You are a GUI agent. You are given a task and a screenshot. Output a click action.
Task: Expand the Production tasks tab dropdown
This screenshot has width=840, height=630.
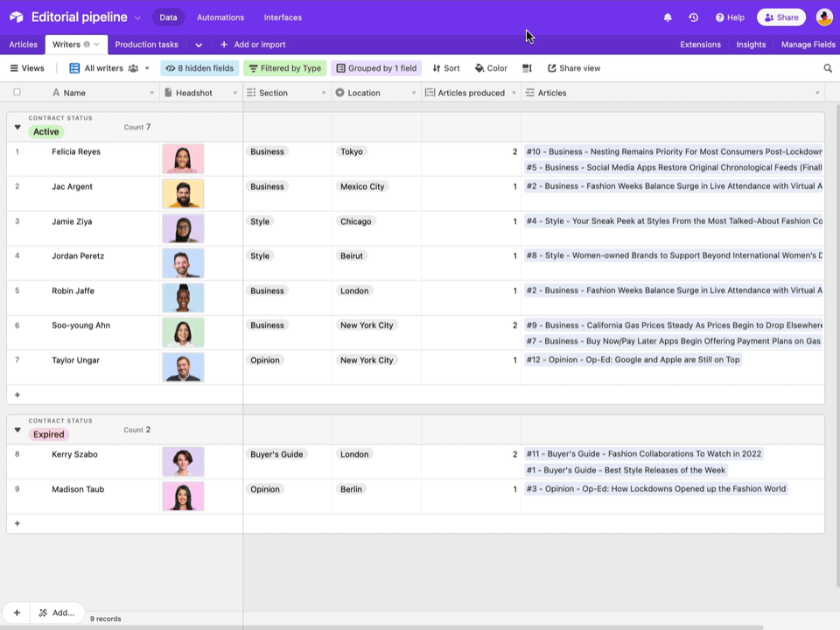click(198, 45)
